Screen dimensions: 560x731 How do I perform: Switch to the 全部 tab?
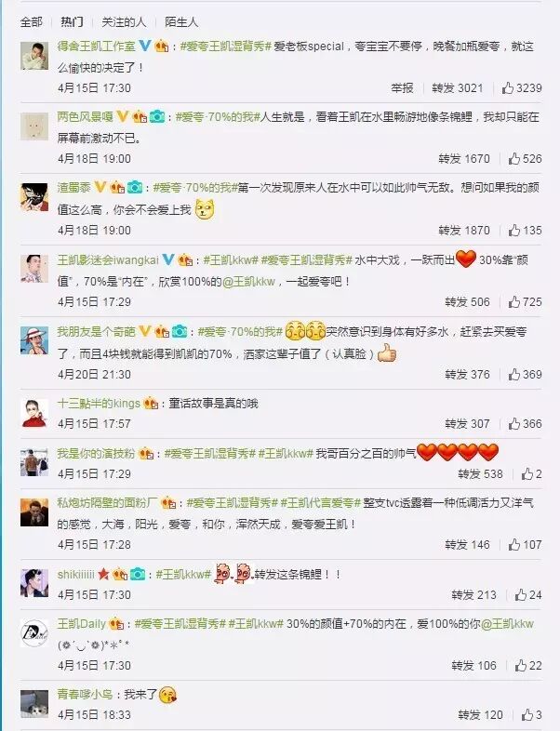pos(32,22)
